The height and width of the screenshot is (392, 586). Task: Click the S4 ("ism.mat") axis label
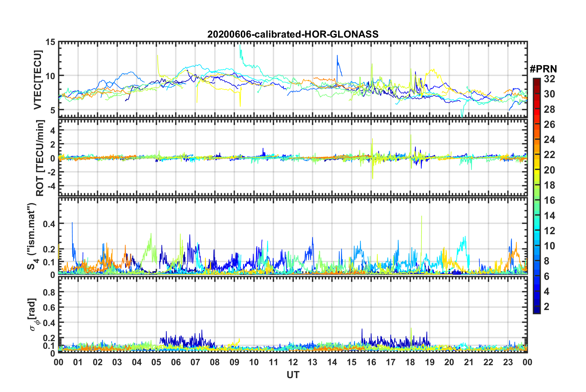(32, 236)
